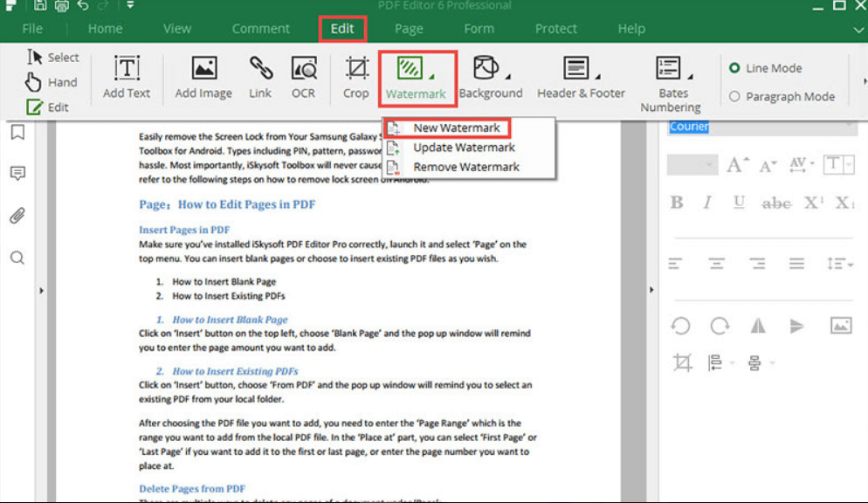
Task: Click the replace image icon
Action: pyautogui.click(x=841, y=326)
